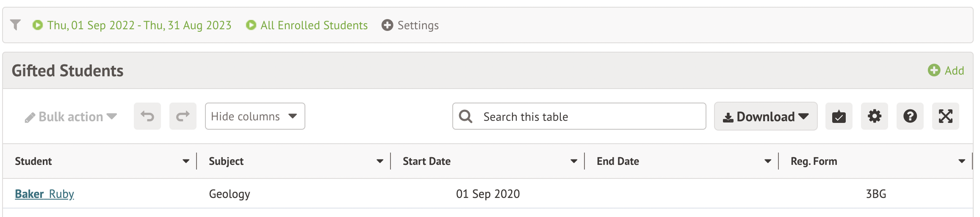Expand the Reg. Form column menu arrow
The height and width of the screenshot is (217, 980).
click(962, 161)
